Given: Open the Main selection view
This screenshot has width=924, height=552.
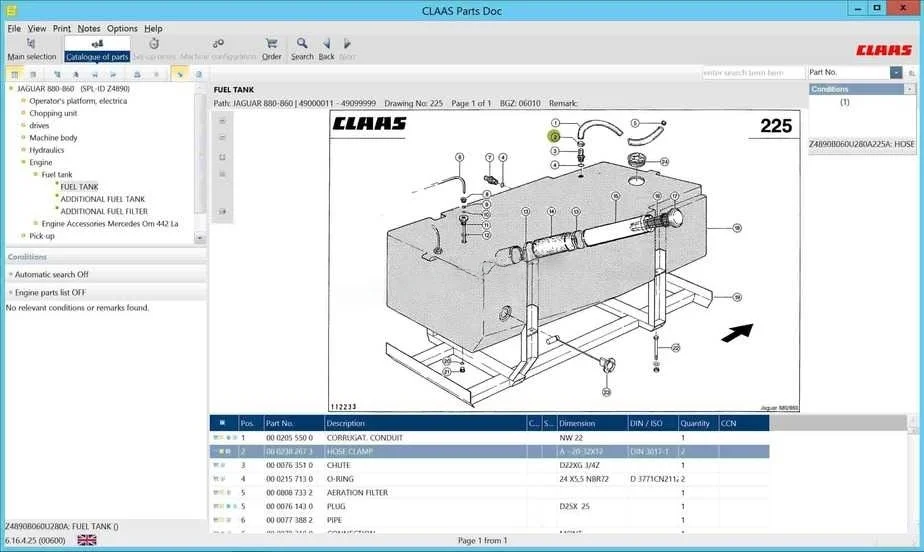Looking at the screenshot, I should point(31,49).
